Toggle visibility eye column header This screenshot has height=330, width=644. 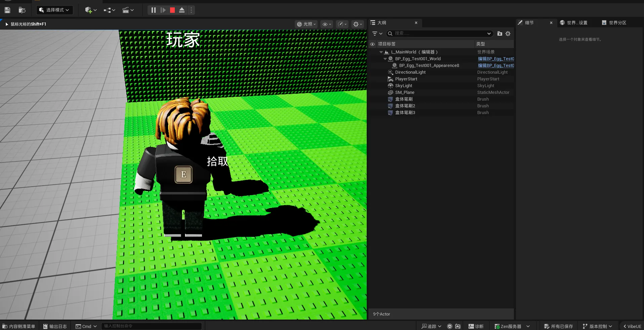[x=372, y=44]
